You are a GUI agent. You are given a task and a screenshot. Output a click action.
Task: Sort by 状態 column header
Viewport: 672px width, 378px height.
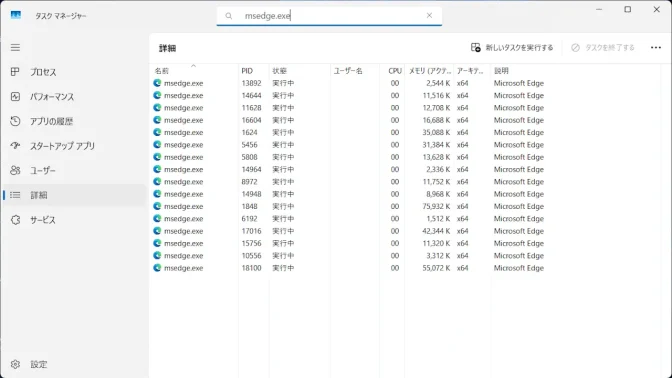(300, 71)
